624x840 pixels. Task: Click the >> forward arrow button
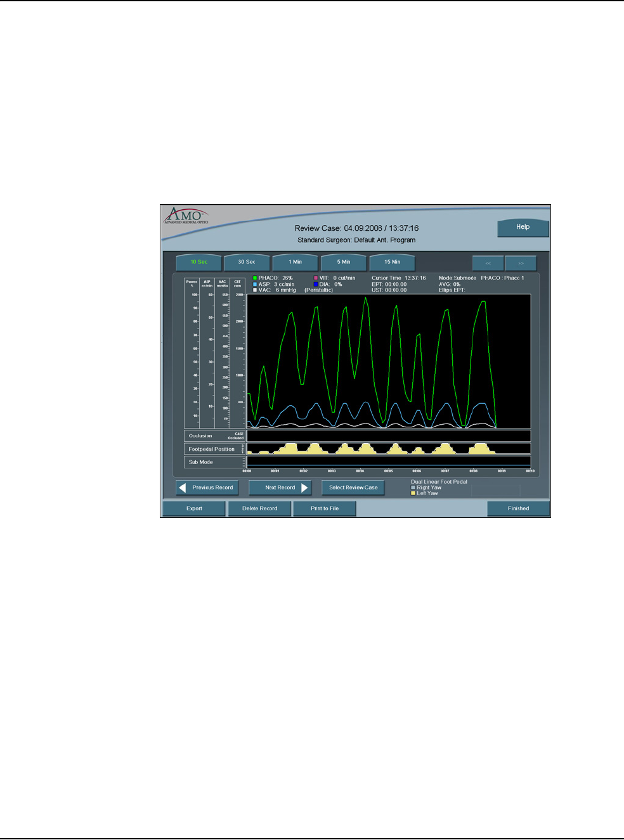coord(521,263)
